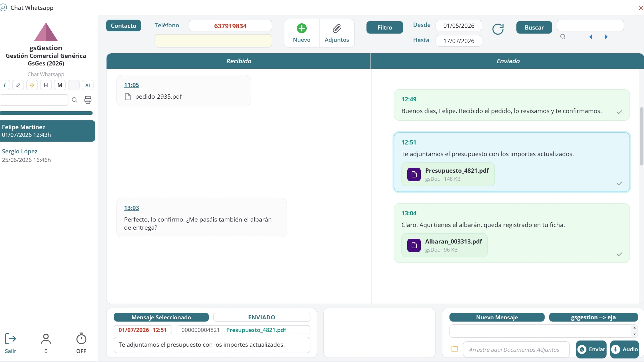The width and height of the screenshot is (644, 362).
Task: Open the AI assistant button
Action: coord(87,85)
